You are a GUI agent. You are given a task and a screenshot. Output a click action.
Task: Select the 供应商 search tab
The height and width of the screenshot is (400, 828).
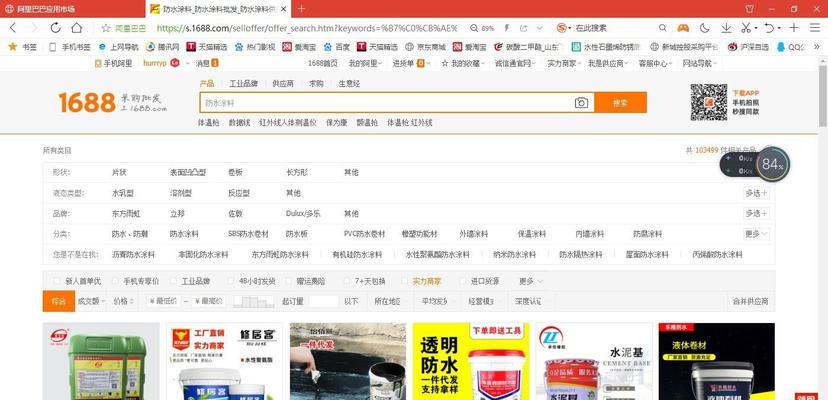[x=283, y=83]
